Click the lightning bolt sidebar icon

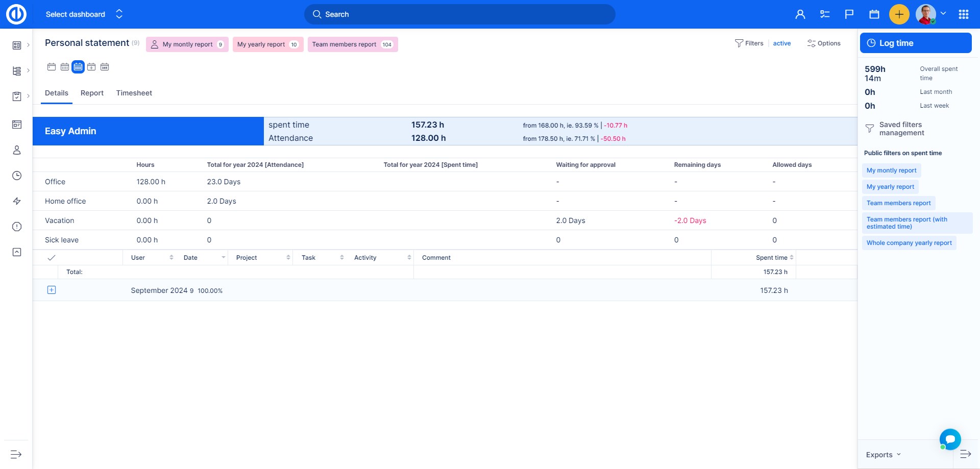[17, 201]
